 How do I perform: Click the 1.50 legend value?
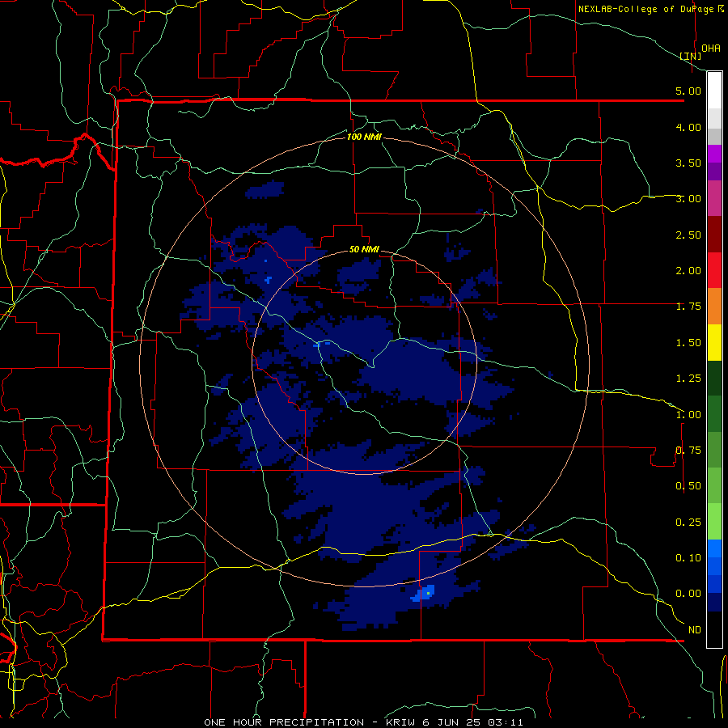click(x=688, y=343)
